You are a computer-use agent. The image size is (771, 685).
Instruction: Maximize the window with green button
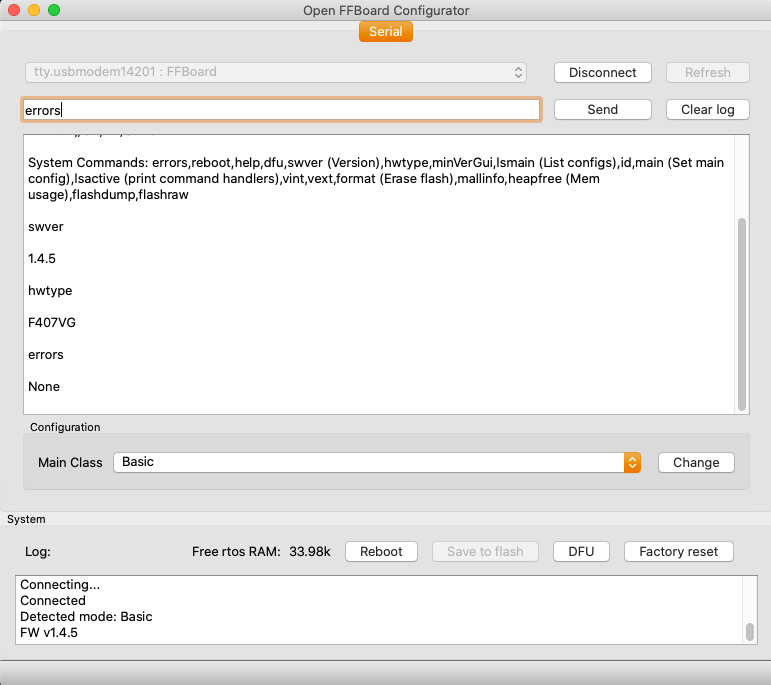tap(54, 10)
